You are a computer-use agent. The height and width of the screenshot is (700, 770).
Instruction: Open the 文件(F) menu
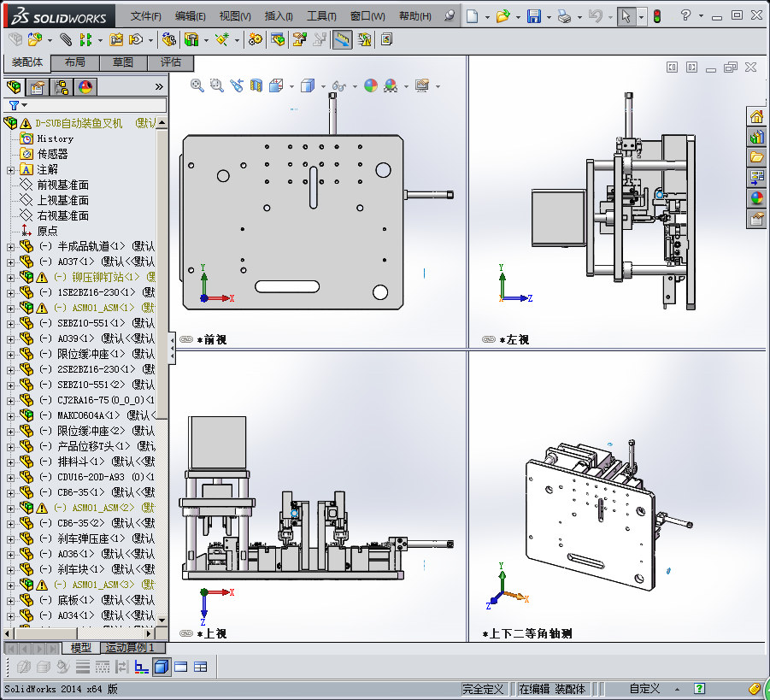145,16
